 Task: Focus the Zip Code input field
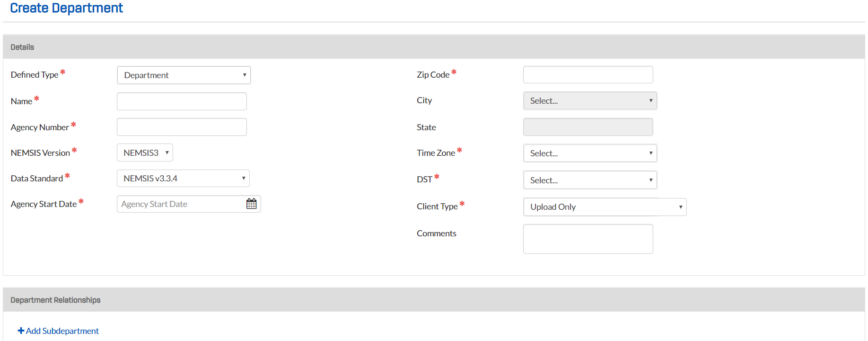click(588, 74)
